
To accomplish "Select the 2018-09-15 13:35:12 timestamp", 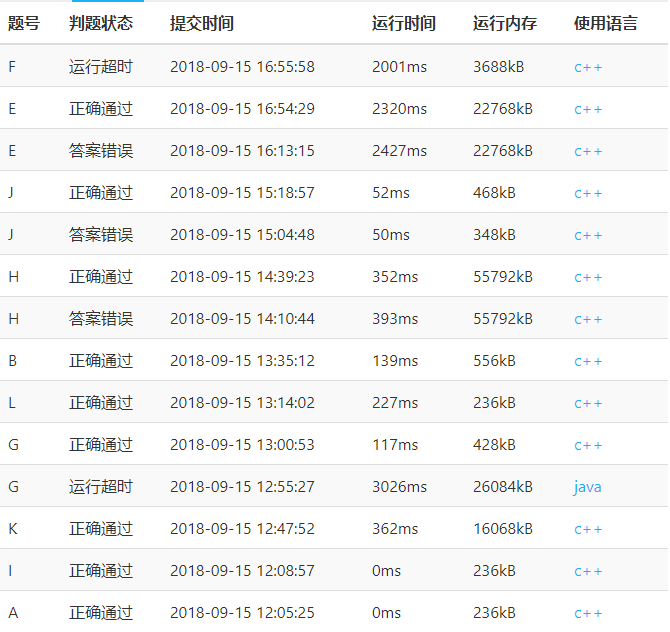I will coord(242,361).
